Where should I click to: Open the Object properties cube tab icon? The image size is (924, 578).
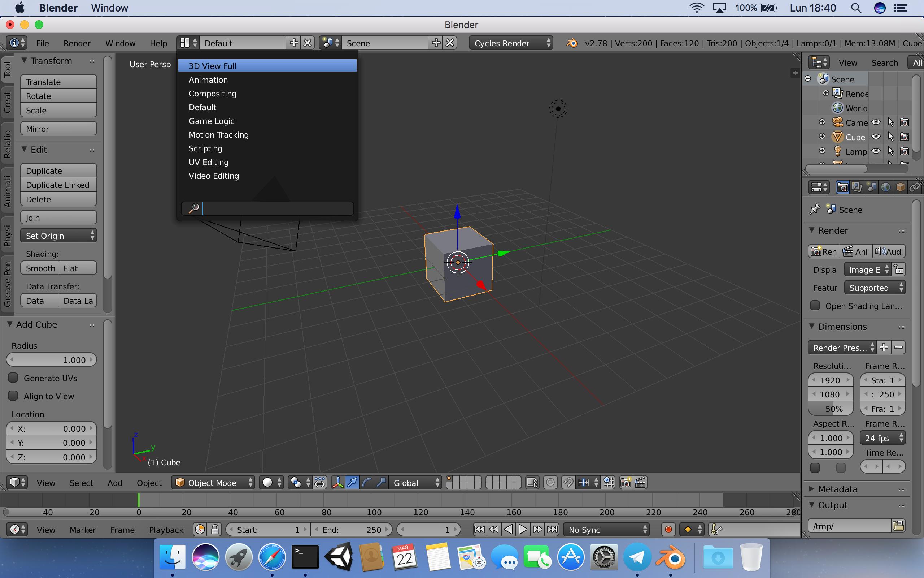click(x=900, y=187)
